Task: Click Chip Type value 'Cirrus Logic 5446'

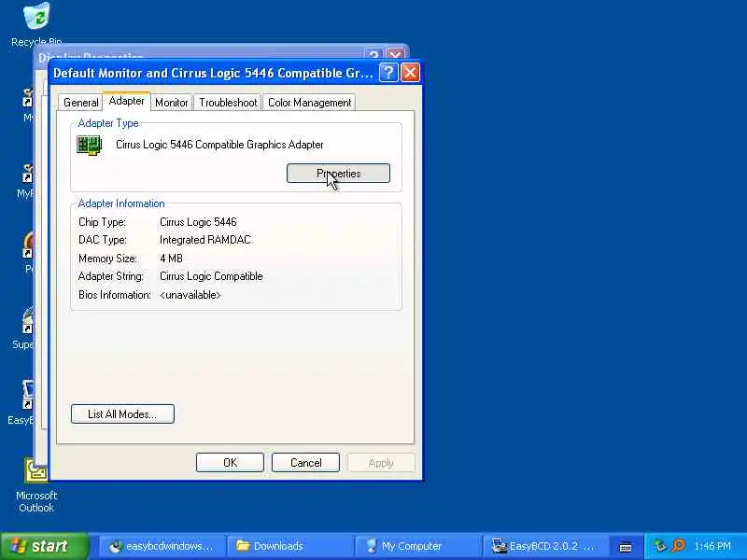Action: pyautogui.click(x=198, y=222)
